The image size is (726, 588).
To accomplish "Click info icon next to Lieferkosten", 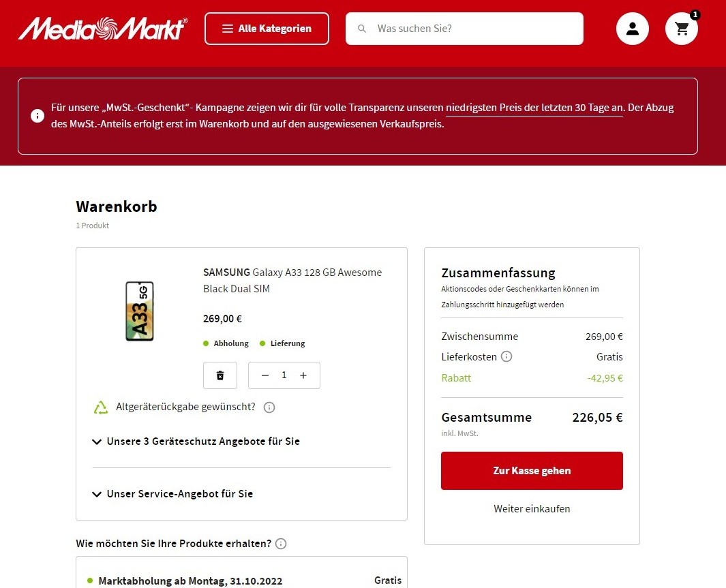I will point(506,357).
